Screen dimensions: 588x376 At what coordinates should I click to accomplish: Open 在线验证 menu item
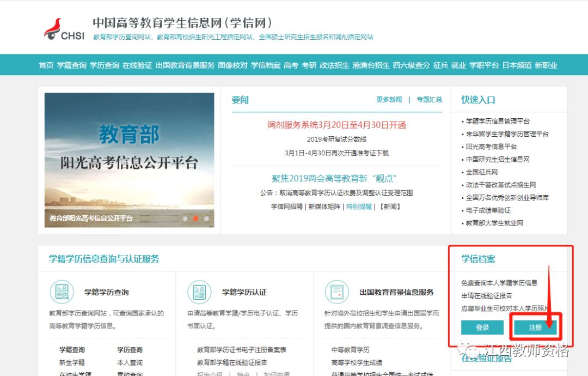[137, 65]
